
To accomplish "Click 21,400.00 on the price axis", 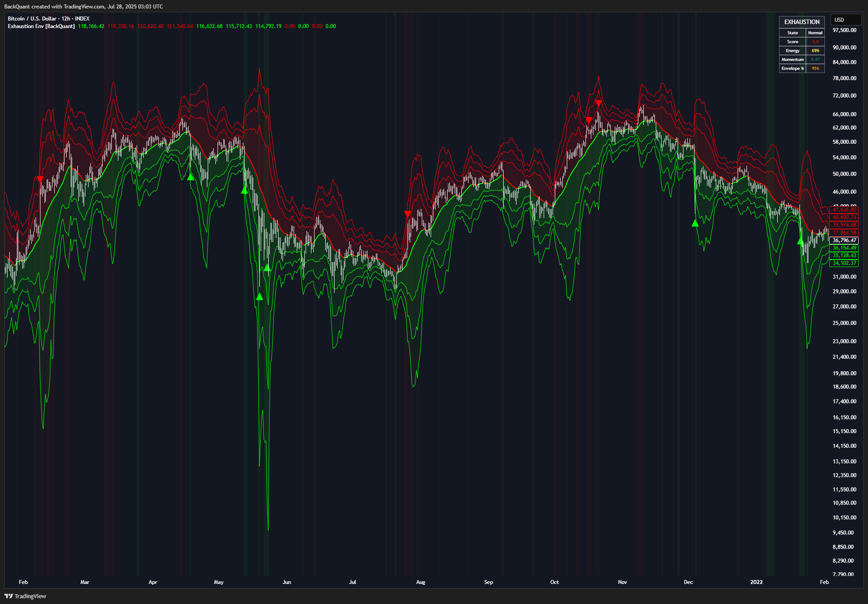I will (x=844, y=357).
